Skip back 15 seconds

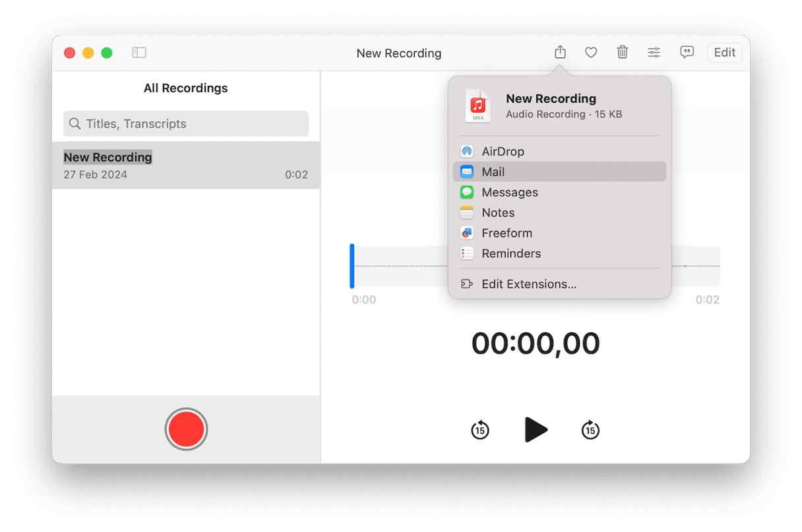[x=480, y=430]
